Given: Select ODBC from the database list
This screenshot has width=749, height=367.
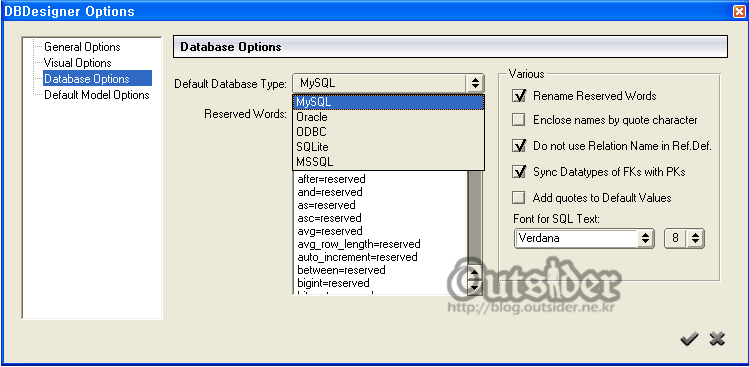Looking at the screenshot, I should coord(388,132).
